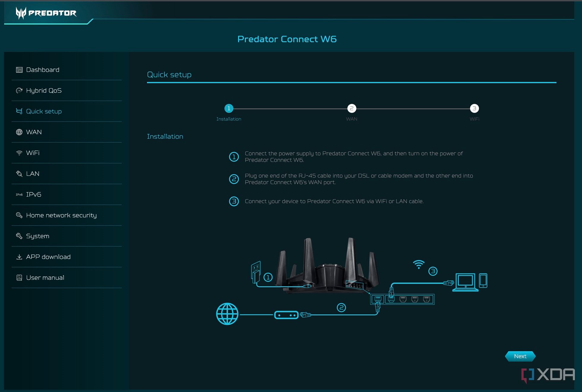This screenshot has height=392, width=582.
Task: Click the WAN step 2 circle
Action: 351,108
